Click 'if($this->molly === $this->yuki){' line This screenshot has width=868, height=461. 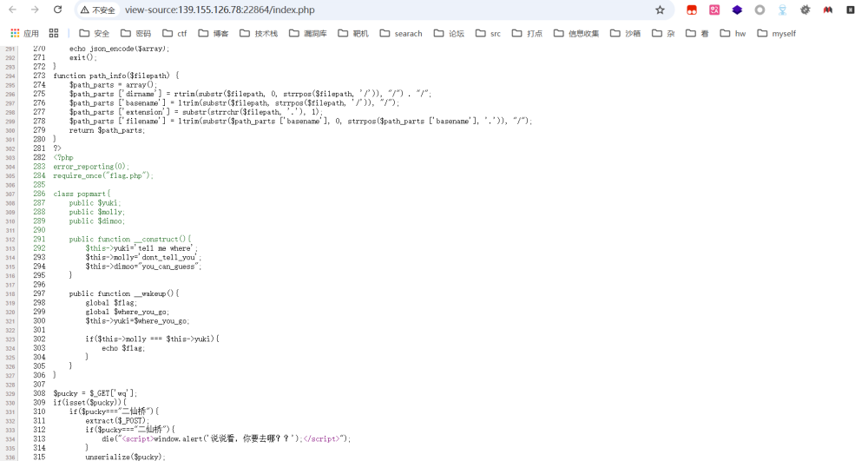pos(152,339)
